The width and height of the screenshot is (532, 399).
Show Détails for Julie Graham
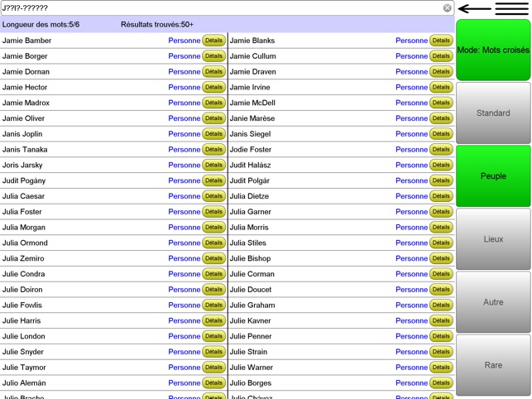pyautogui.click(x=441, y=305)
